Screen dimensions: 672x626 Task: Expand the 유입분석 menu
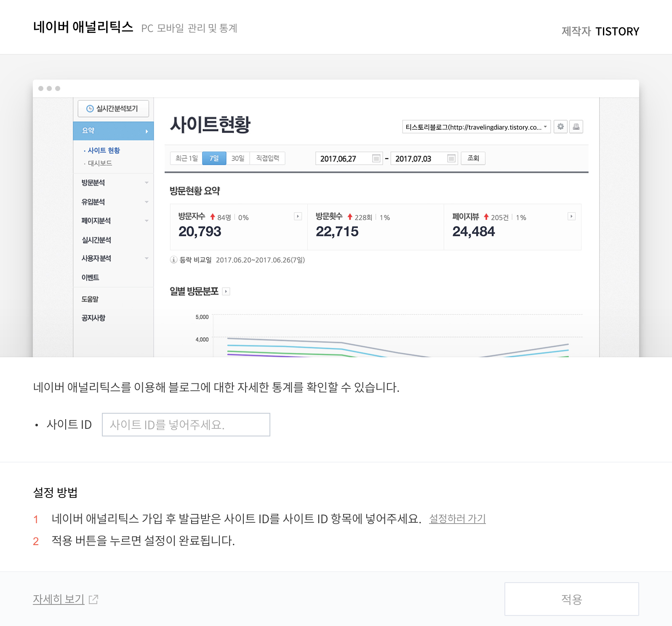[113, 202]
